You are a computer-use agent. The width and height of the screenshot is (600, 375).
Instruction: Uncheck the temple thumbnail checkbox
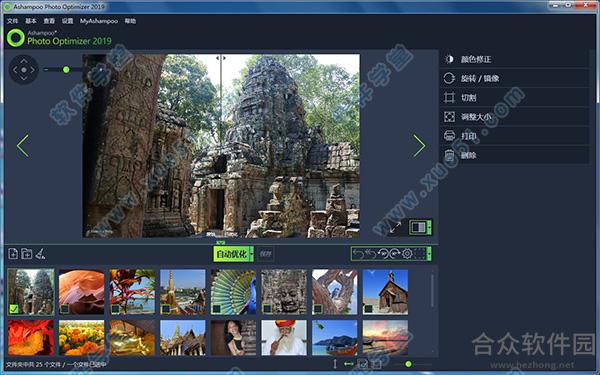(x=14, y=308)
